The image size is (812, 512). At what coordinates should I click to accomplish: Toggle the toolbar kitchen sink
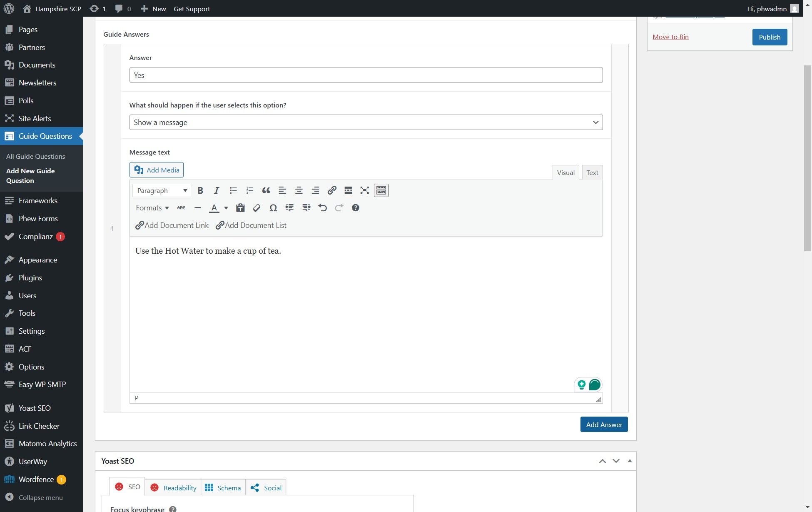click(381, 190)
